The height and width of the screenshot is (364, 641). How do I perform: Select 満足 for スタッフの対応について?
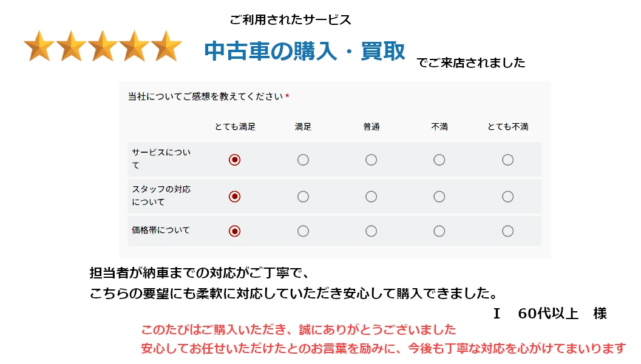point(303,197)
